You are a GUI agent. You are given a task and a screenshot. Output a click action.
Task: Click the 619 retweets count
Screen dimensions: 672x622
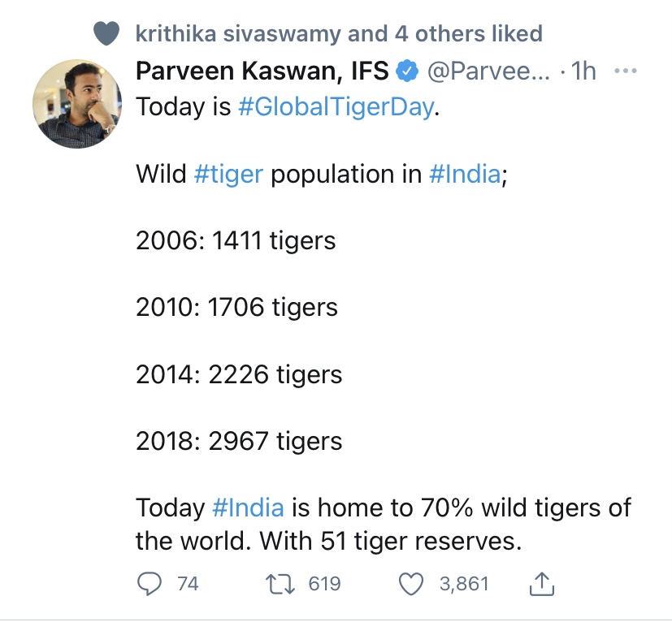click(324, 584)
